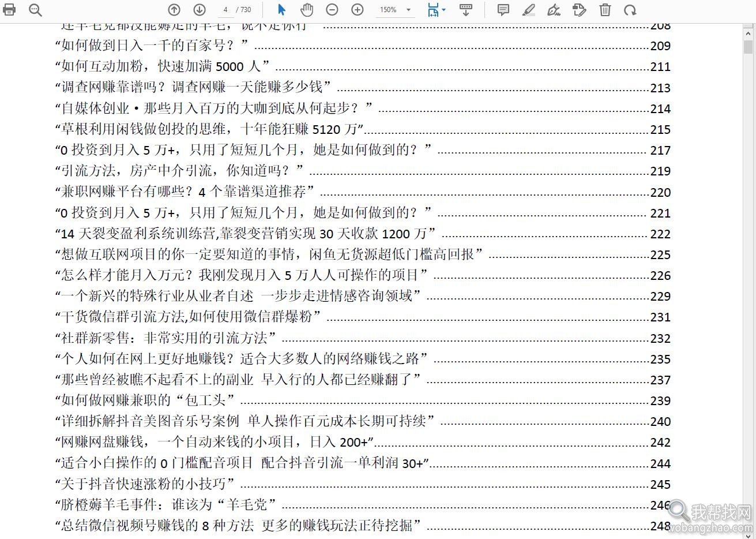756x539 pixels.
Task: Select the Highlight text tool
Action: pyautogui.click(x=528, y=9)
